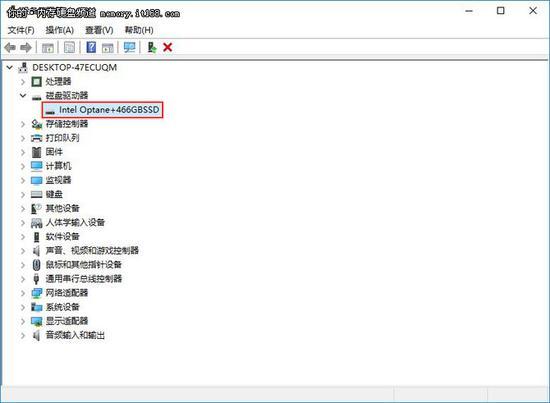Open the 查看(V) menu
This screenshot has width=550, height=403.
point(99,30)
